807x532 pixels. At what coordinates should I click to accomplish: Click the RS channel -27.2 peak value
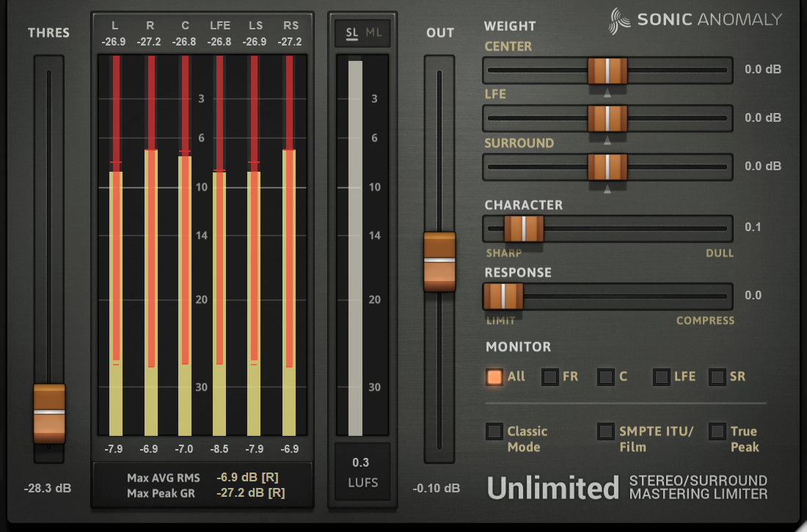[290, 42]
